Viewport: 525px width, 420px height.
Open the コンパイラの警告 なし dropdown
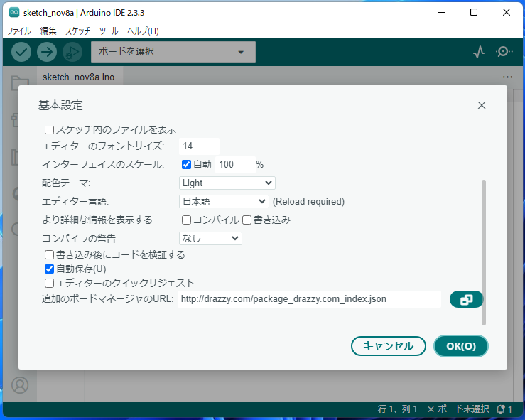(210, 238)
